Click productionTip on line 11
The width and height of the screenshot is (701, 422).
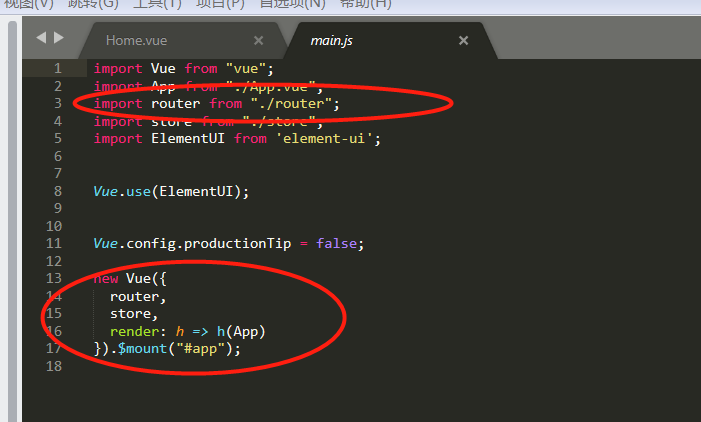(x=237, y=244)
